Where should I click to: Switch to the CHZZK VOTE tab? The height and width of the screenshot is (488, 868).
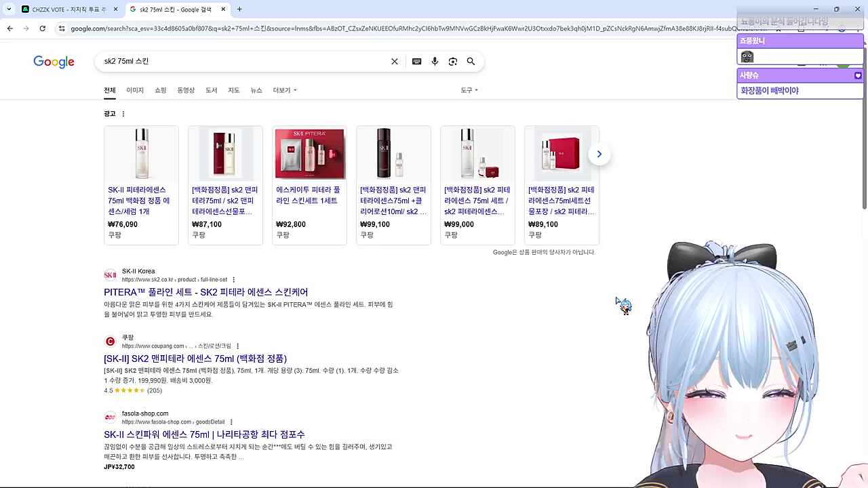coord(69,9)
